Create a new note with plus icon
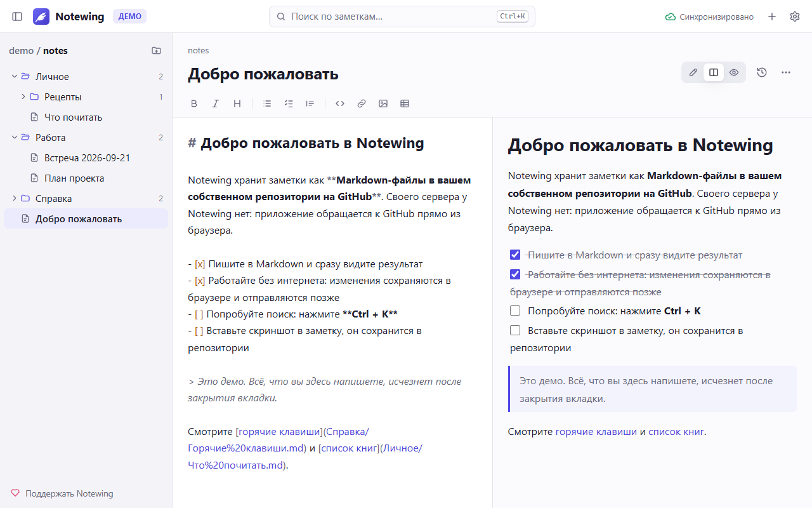This screenshot has height=508, width=812. pyautogui.click(x=772, y=17)
